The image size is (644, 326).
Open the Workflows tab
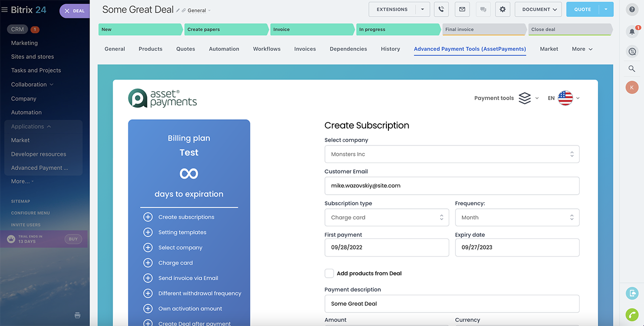pos(267,49)
